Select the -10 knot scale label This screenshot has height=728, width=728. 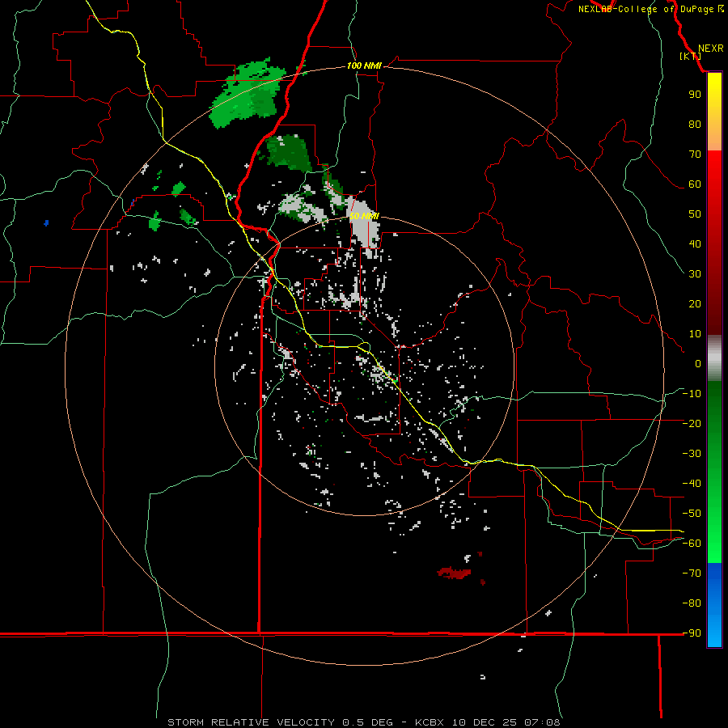pos(692,394)
